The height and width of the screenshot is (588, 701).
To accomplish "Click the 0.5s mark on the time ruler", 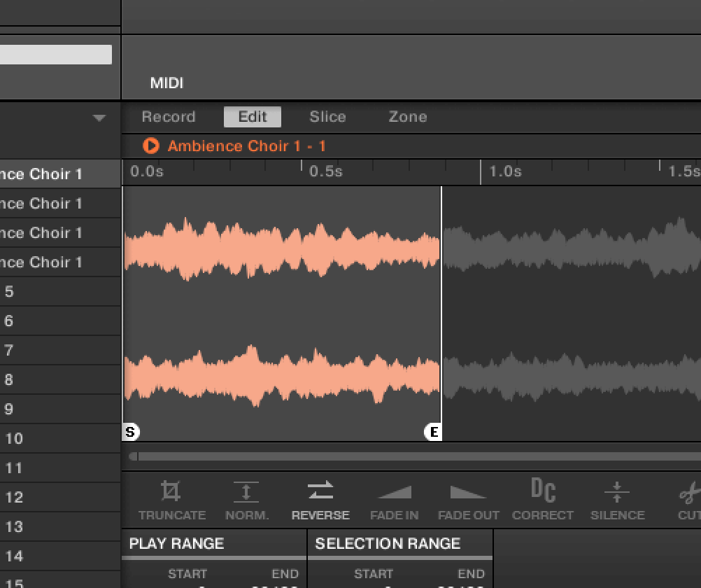I will [x=326, y=171].
